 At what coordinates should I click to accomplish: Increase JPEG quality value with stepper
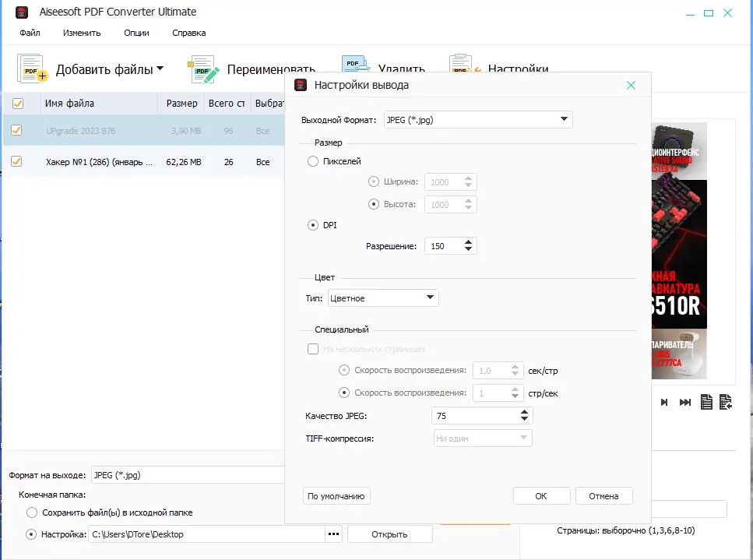coord(524,411)
